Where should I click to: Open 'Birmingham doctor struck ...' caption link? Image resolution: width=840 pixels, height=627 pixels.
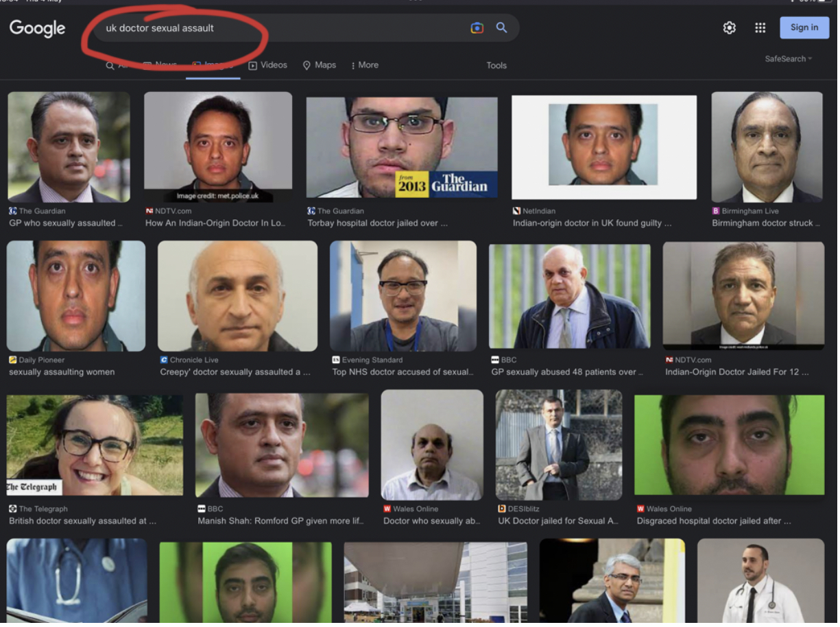pos(766,223)
